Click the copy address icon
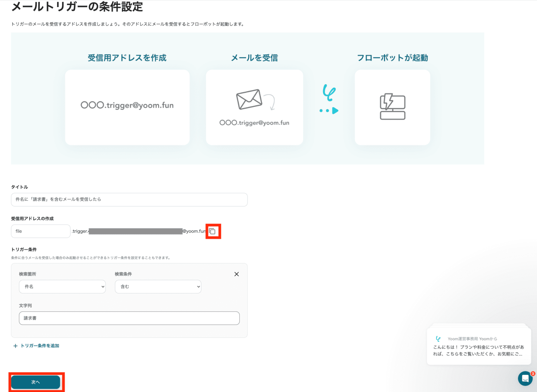 212,231
